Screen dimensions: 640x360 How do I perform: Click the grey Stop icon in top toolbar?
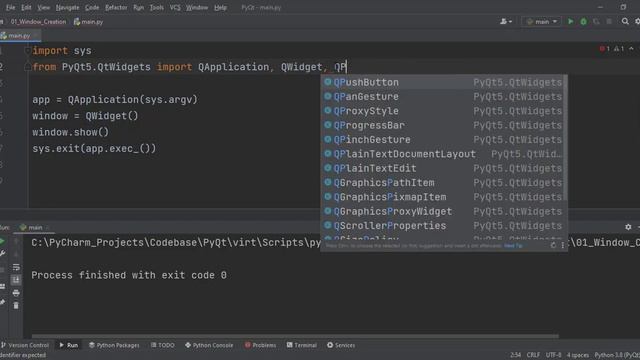[609, 22]
